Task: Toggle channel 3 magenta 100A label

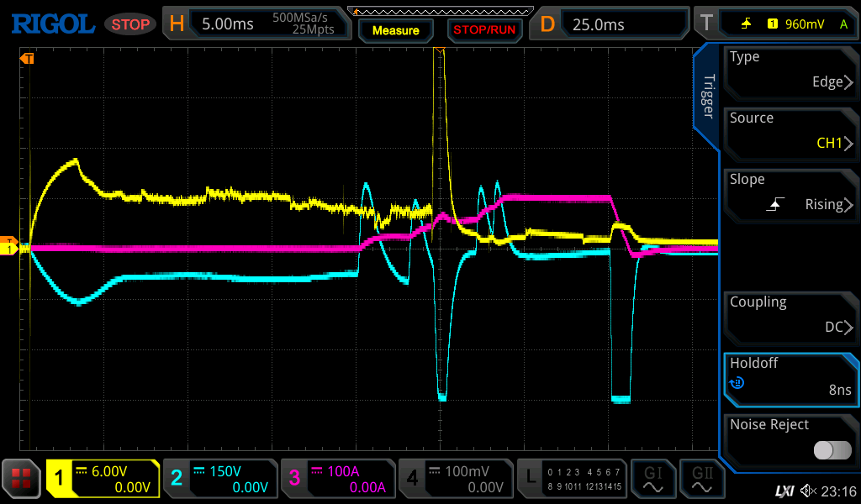Action: pos(338,479)
